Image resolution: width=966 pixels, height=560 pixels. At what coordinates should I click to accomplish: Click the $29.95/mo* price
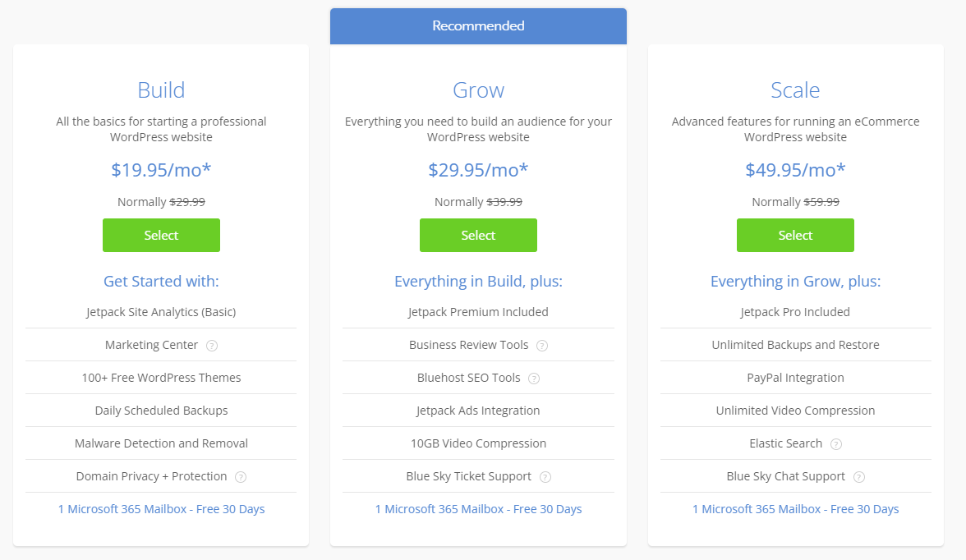[x=478, y=169]
